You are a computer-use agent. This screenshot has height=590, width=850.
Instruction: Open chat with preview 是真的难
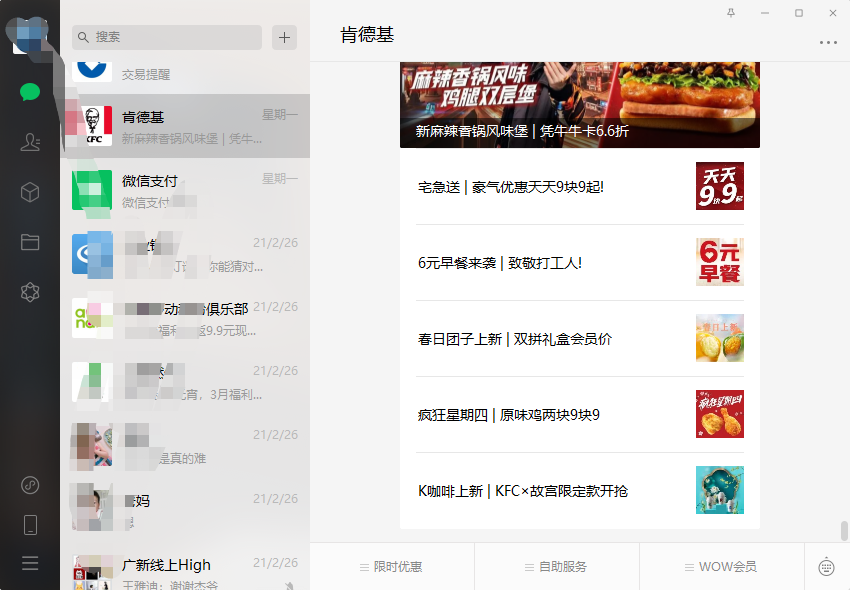tap(185, 446)
